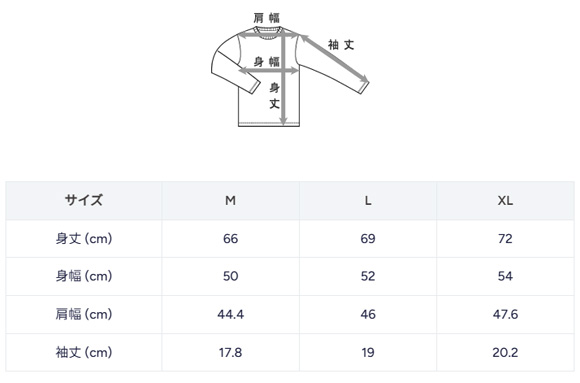The image size is (580, 383).
Task: Click the 肩幅 label on the diagram
Action: 266,18
